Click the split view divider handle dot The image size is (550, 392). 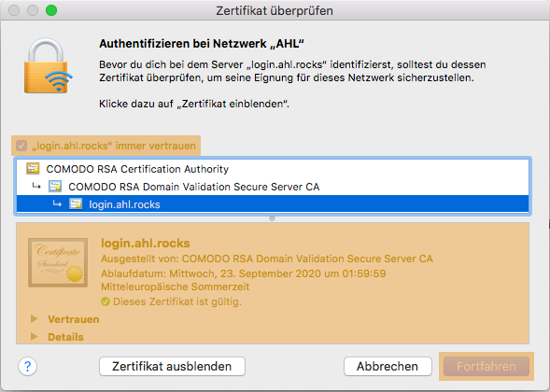coord(272,218)
